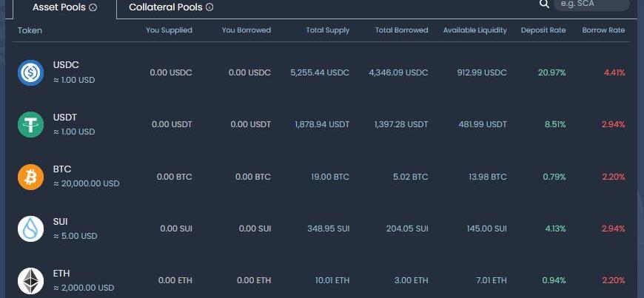644x298 pixels.
Task: Click the orange BTC token icon
Action: pyautogui.click(x=31, y=177)
